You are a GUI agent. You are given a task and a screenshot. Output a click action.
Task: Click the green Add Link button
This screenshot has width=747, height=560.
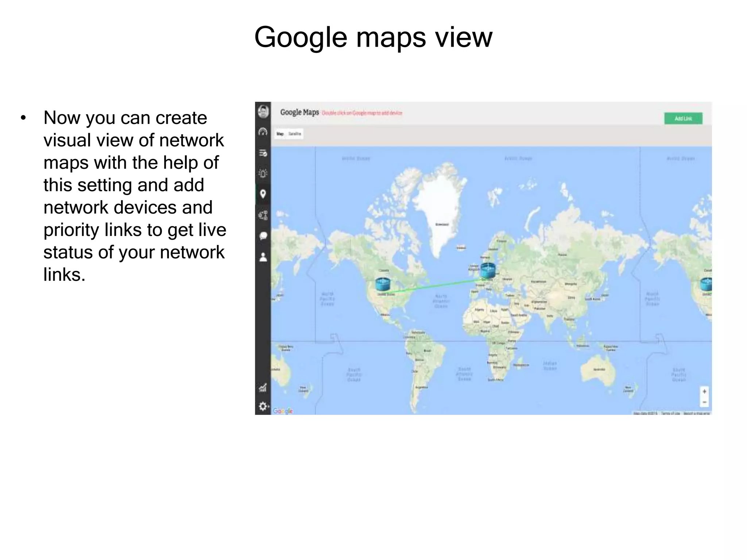click(x=683, y=118)
